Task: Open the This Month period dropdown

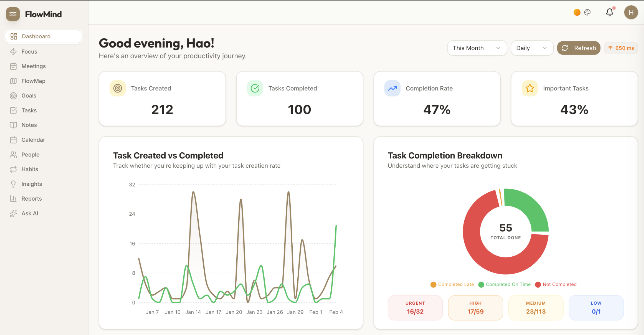Action: 476,48
